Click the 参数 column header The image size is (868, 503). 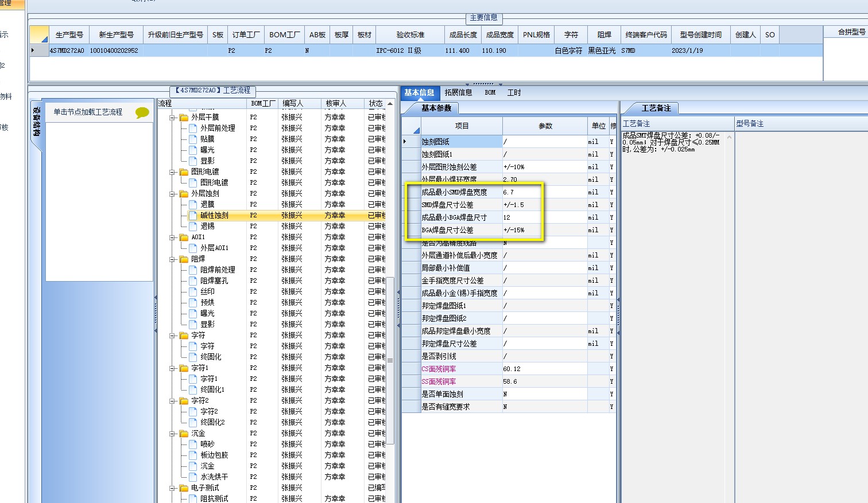[x=545, y=126]
